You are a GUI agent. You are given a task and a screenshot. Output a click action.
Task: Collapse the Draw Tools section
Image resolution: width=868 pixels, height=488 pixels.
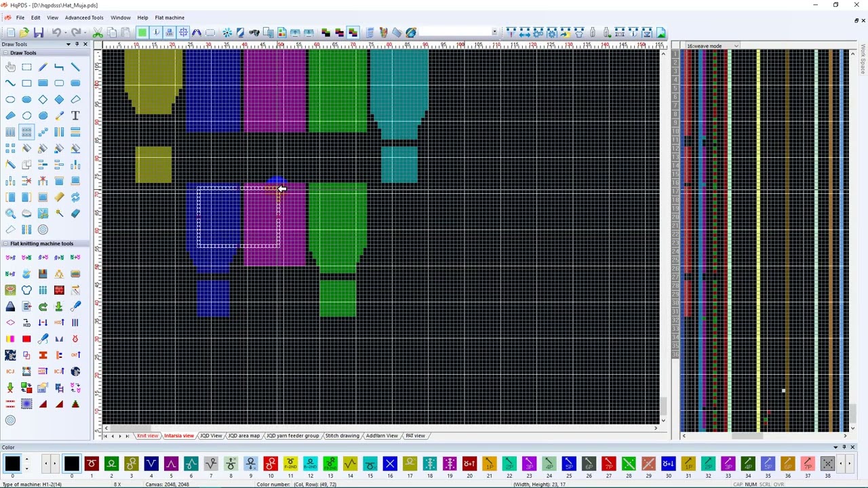pyautogui.click(x=5, y=53)
